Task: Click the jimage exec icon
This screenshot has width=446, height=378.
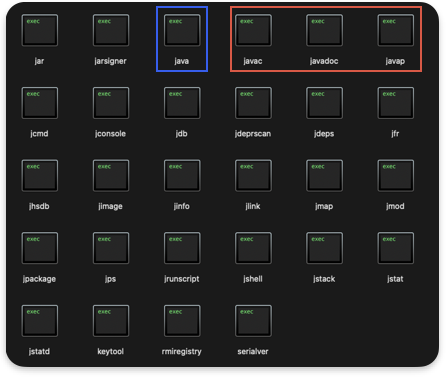Action: [111, 175]
